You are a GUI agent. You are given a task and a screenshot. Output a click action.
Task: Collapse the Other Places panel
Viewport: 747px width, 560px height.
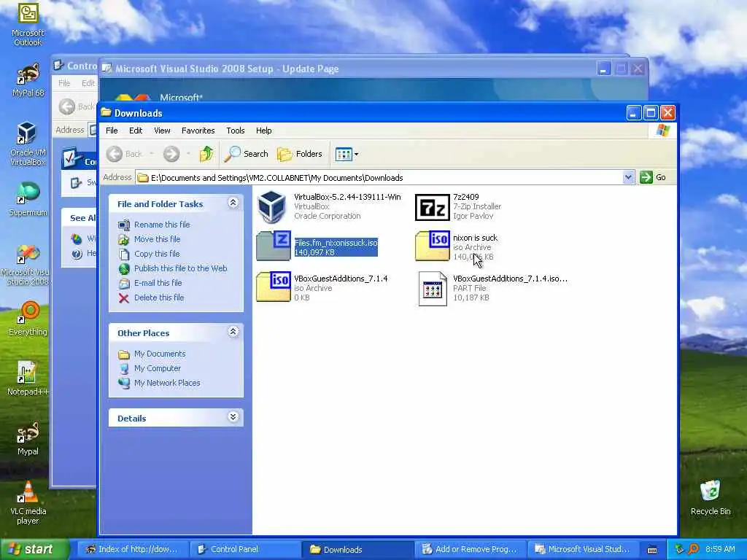click(233, 332)
